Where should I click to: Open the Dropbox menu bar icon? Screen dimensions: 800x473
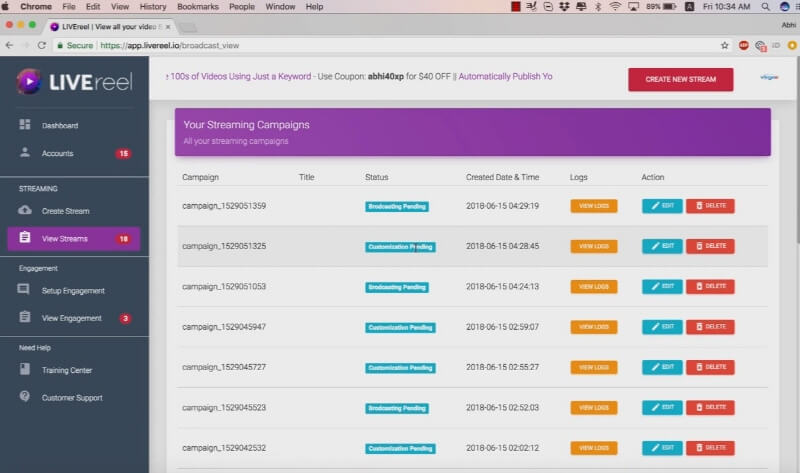[x=564, y=7]
